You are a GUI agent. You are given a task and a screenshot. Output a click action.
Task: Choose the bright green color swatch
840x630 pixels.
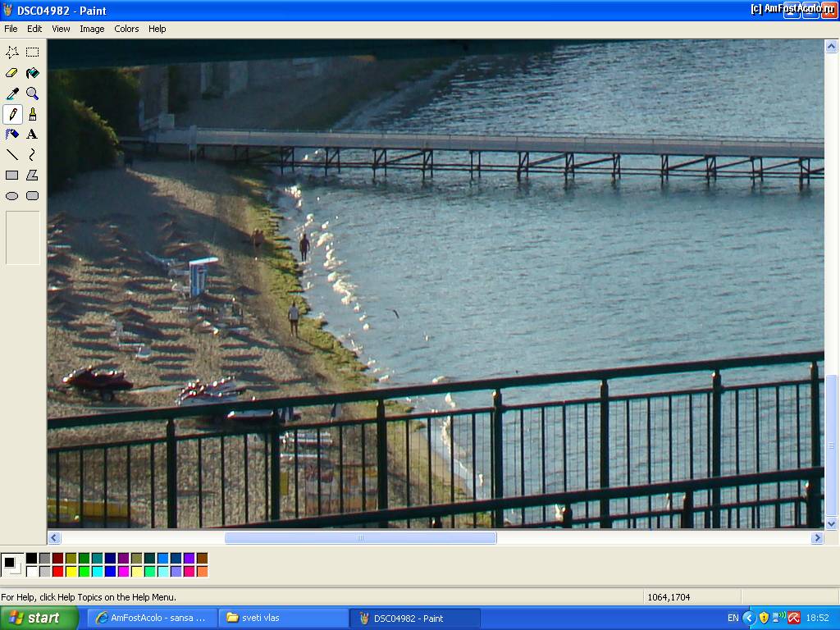pos(84,572)
